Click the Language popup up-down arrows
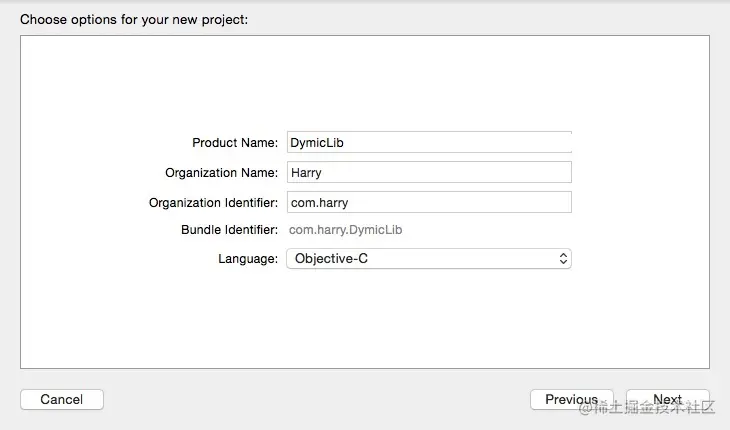This screenshot has width=730, height=430. [564, 259]
